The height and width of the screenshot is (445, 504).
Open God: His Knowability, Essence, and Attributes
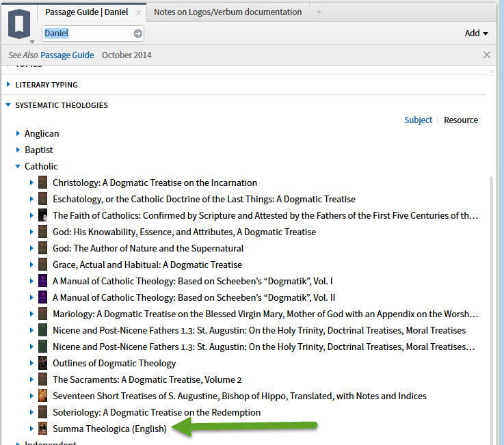(184, 232)
